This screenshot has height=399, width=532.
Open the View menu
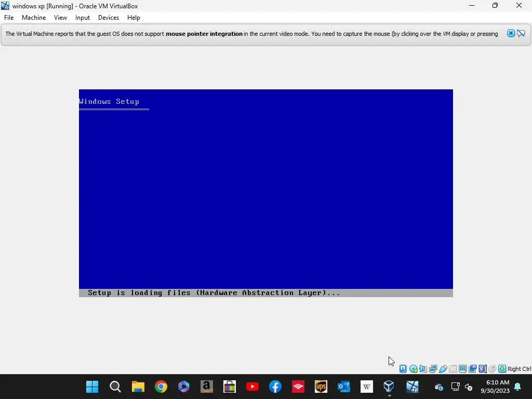60,18
